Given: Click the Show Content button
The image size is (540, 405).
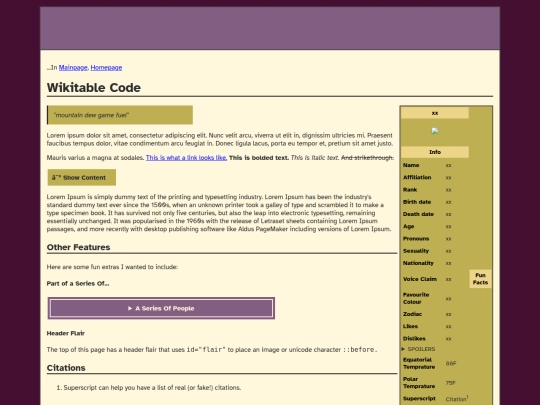Looking at the screenshot, I should pyautogui.click(x=82, y=177).
